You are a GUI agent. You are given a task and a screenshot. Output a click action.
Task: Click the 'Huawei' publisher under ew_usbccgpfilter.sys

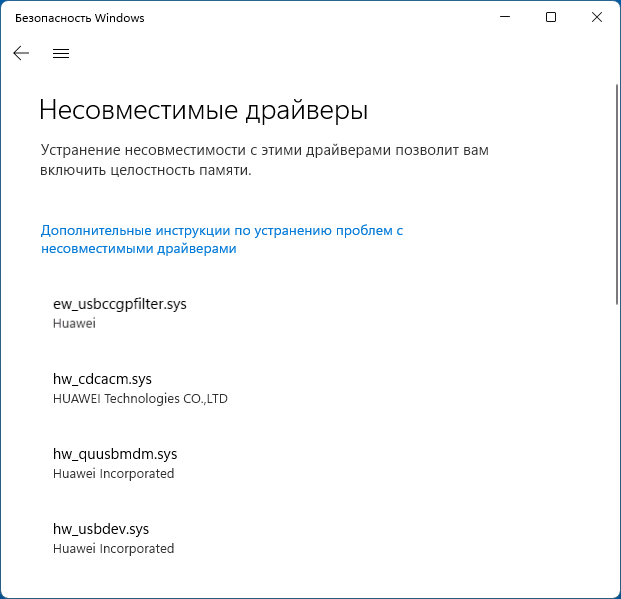click(x=74, y=324)
